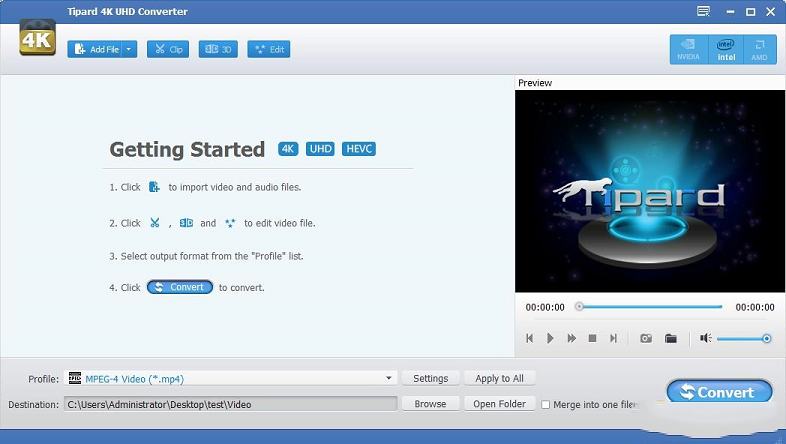
Task: Click the Destination path field
Action: [x=231, y=404]
